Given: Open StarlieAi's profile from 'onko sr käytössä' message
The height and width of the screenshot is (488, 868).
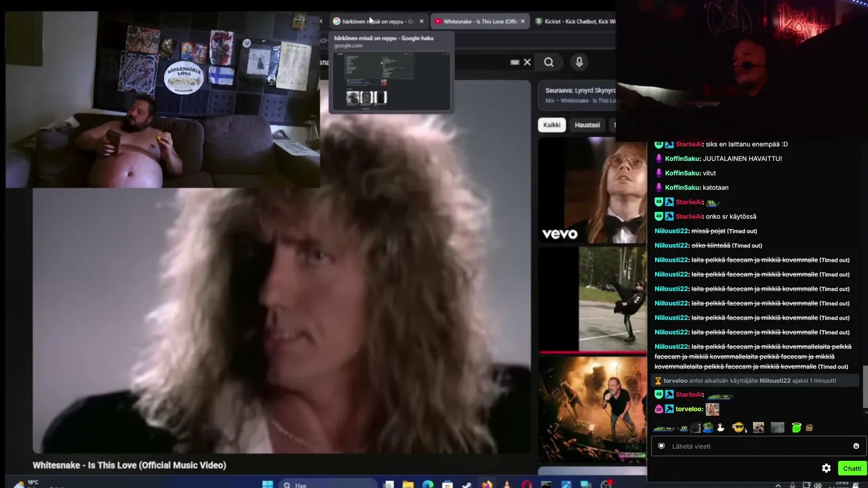Looking at the screenshot, I should (x=689, y=217).
